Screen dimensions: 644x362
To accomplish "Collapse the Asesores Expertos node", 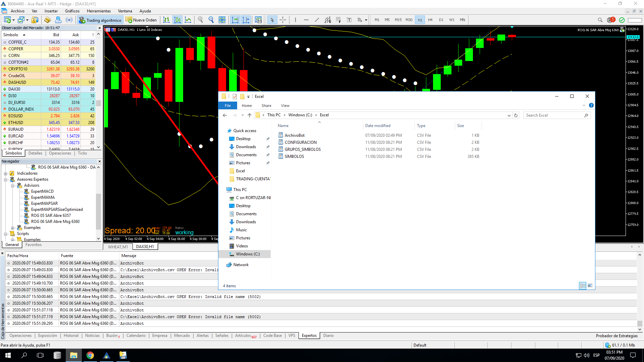I will pos(6,180).
